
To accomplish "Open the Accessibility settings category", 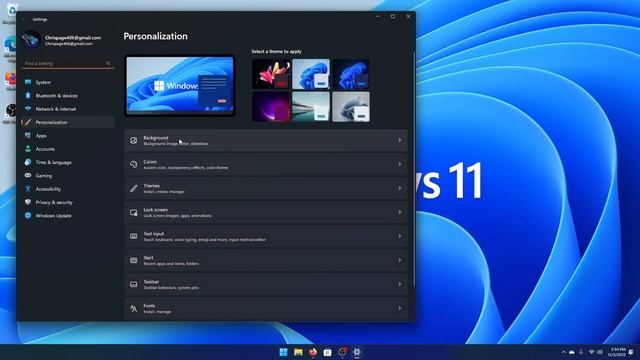I will tap(68, 189).
